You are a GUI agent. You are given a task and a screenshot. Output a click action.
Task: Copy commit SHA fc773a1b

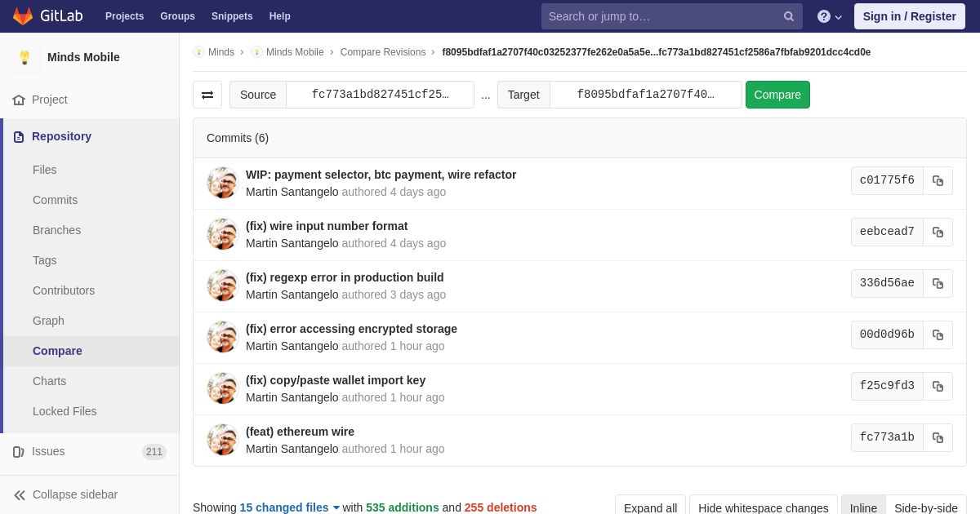[x=938, y=437]
